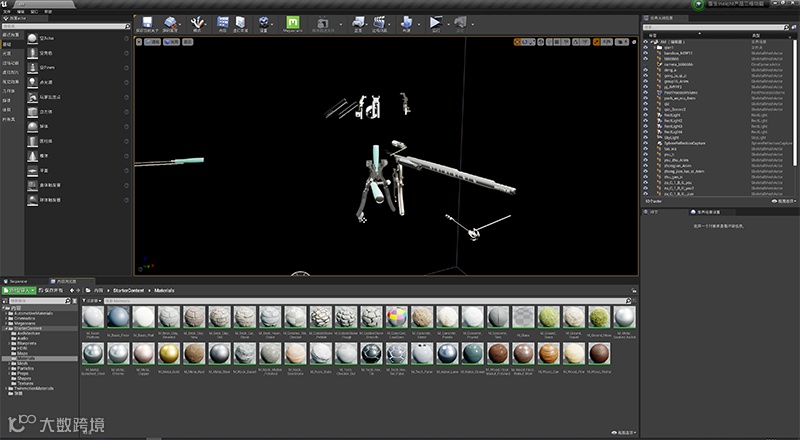Image resolution: width=800 pixels, height=440 pixels.
Task: Select the Plane actor in Place Actors
Action: (33, 170)
